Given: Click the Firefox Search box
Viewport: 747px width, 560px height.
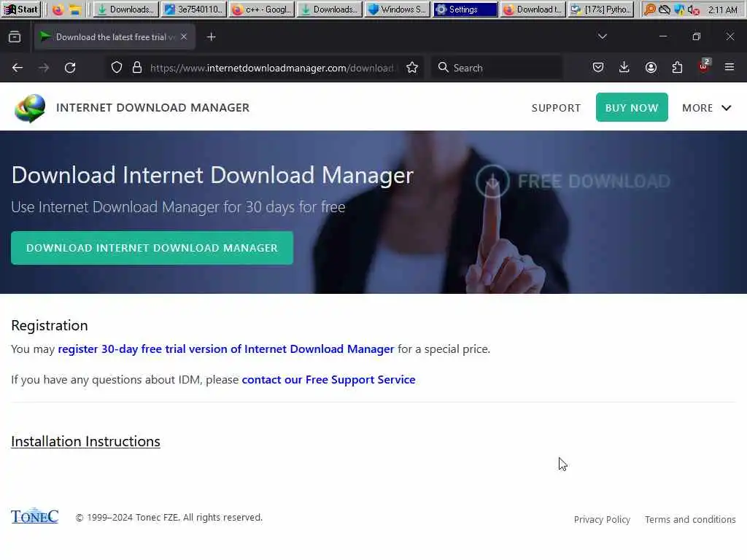Looking at the screenshot, I should point(496,68).
